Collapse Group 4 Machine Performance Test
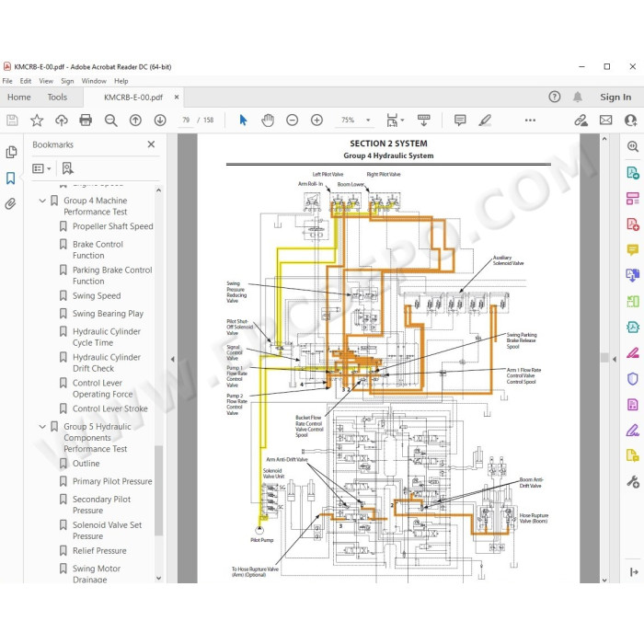 pyautogui.click(x=42, y=201)
